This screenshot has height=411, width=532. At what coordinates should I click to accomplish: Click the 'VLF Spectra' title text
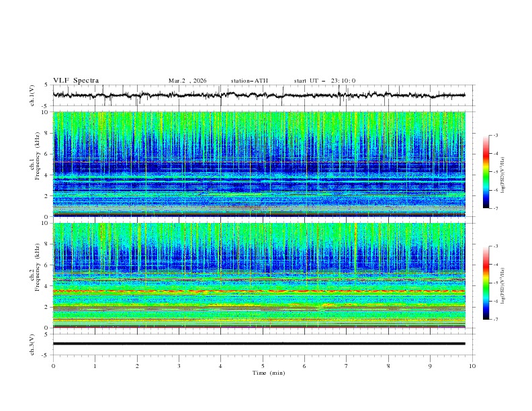pos(76,81)
